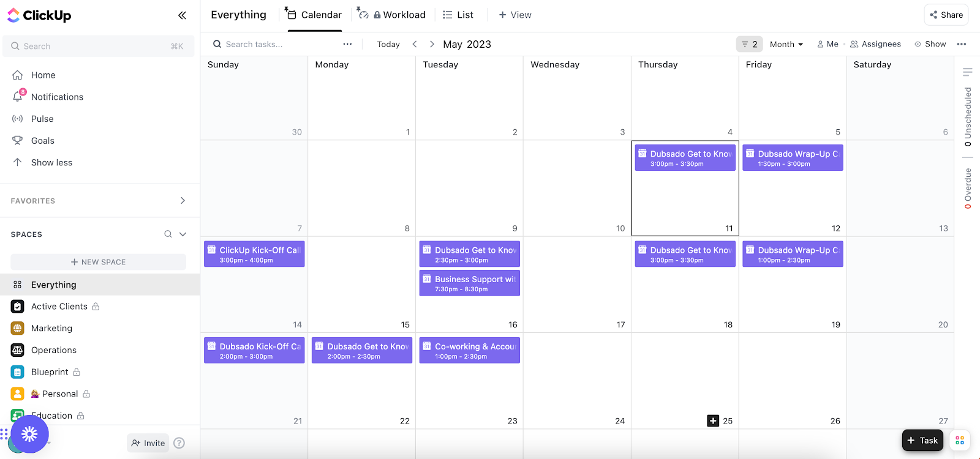Select Everything in the sidebar
The height and width of the screenshot is (459, 980).
click(x=100, y=285)
